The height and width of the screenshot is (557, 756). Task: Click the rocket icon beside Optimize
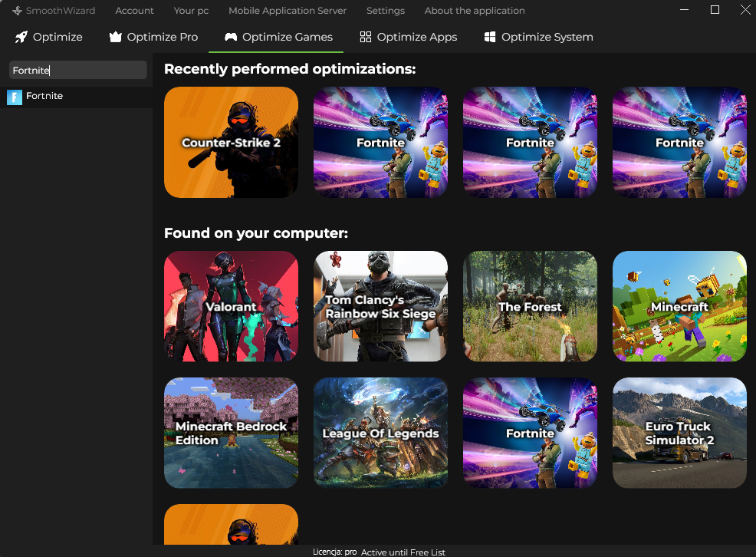21,37
